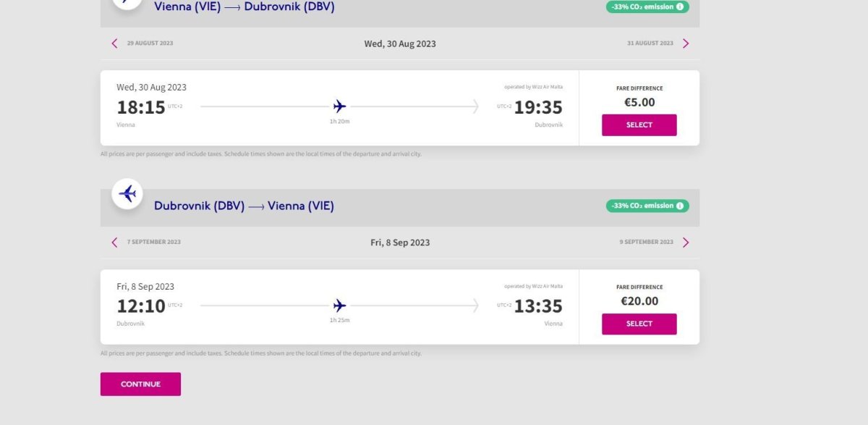
Task: Switch to the 29 August 2023 date
Action: pos(150,43)
